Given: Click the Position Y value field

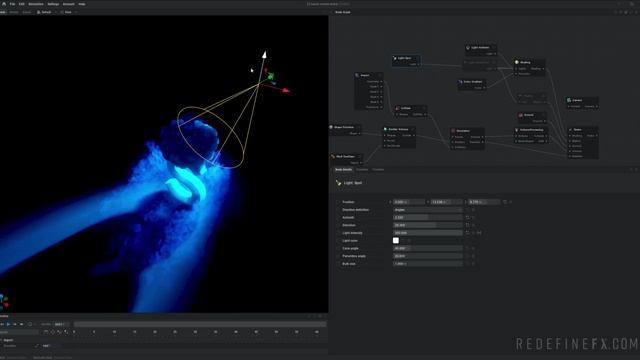Looking at the screenshot, I should (x=447, y=202).
